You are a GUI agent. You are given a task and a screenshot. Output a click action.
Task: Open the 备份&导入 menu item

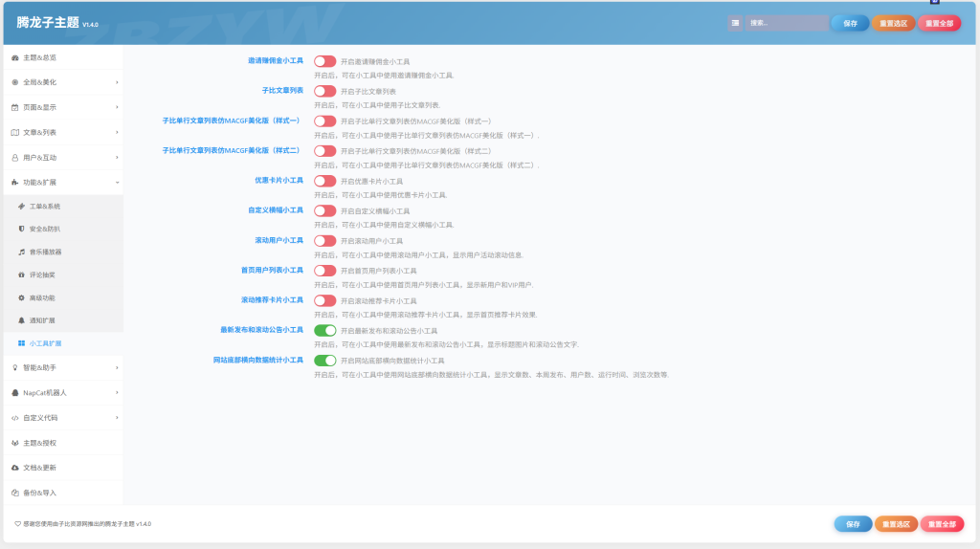point(63,493)
